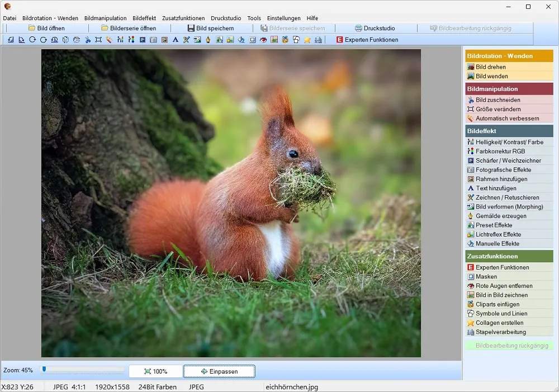Open the Einstellungen menu
This screenshot has height=392, width=559.
click(x=283, y=18)
